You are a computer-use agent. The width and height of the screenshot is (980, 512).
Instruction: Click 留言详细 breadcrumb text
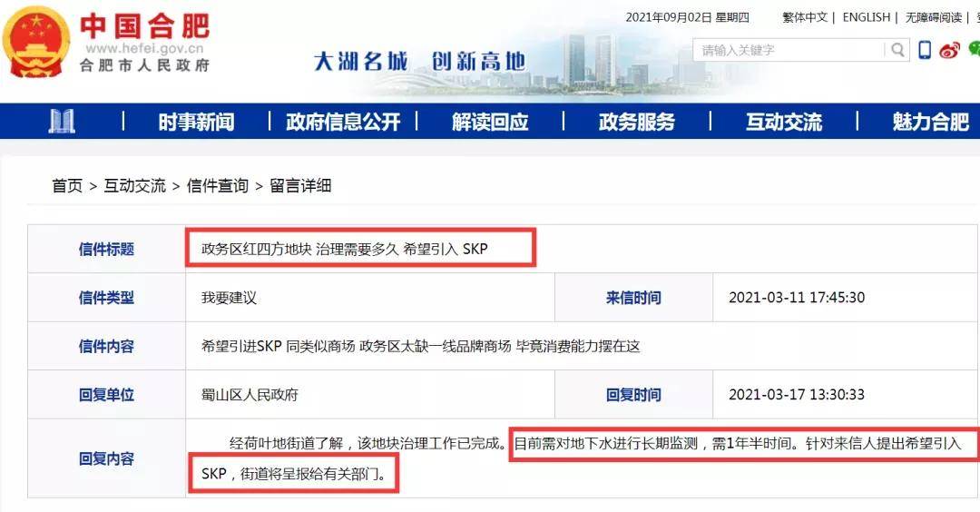(x=300, y=186)
